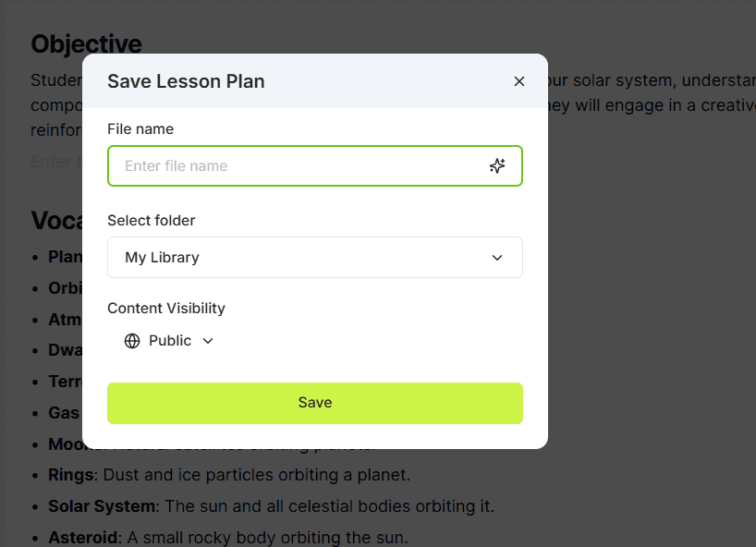
Task: Click the Objective heading in the background
Action: [x=86, y=43]
